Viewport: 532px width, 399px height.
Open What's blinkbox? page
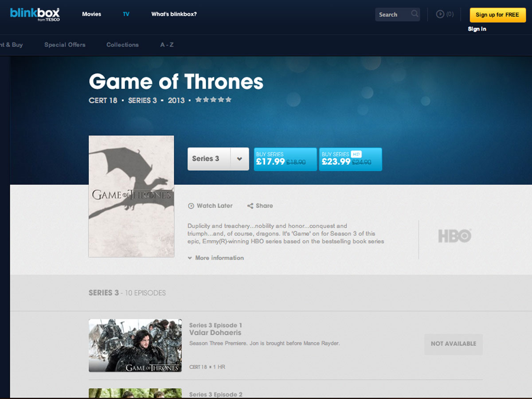pyautogui.click(x=174, y=14)
